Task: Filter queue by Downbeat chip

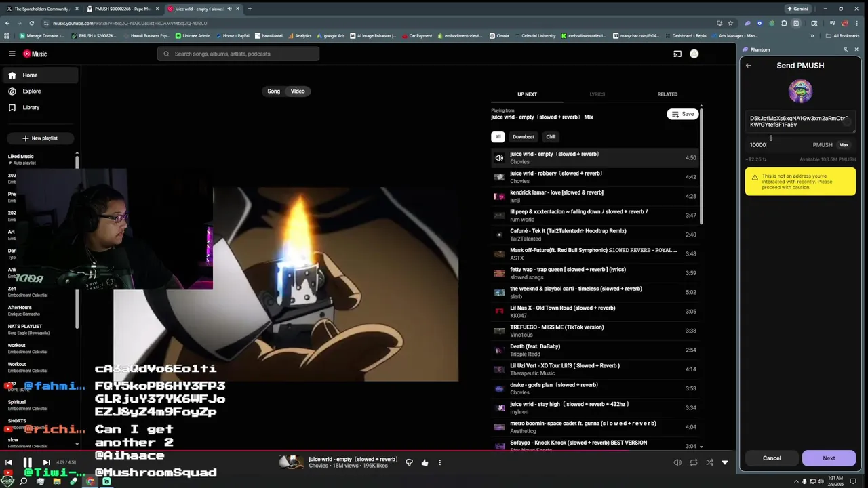Action: click(523, 136)
